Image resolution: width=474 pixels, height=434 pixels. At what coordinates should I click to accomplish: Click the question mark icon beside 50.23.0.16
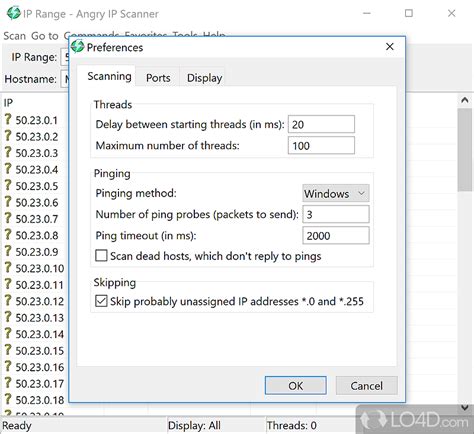tap(8, 367)
